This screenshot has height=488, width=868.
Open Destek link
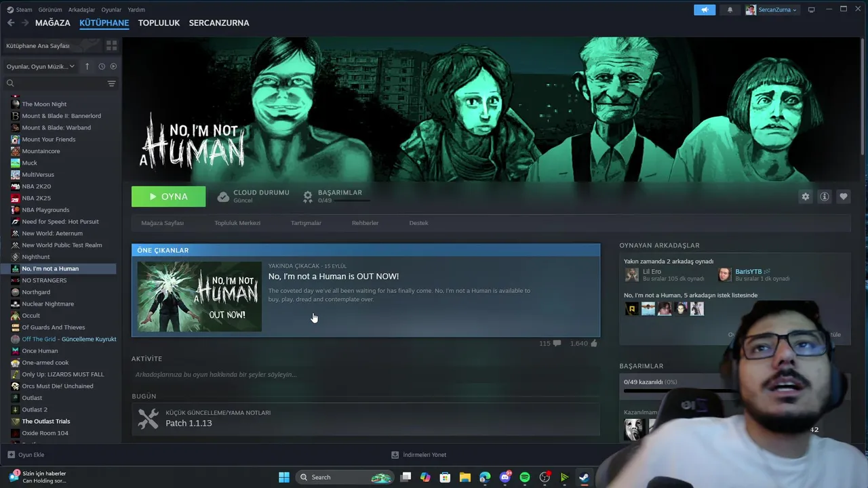tap(418, 223)
